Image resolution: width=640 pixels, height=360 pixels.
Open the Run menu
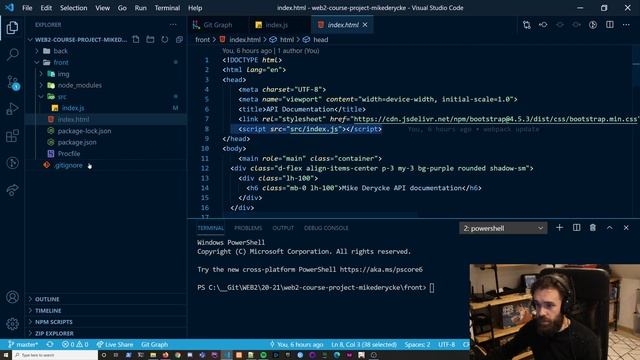pos(140,8)
